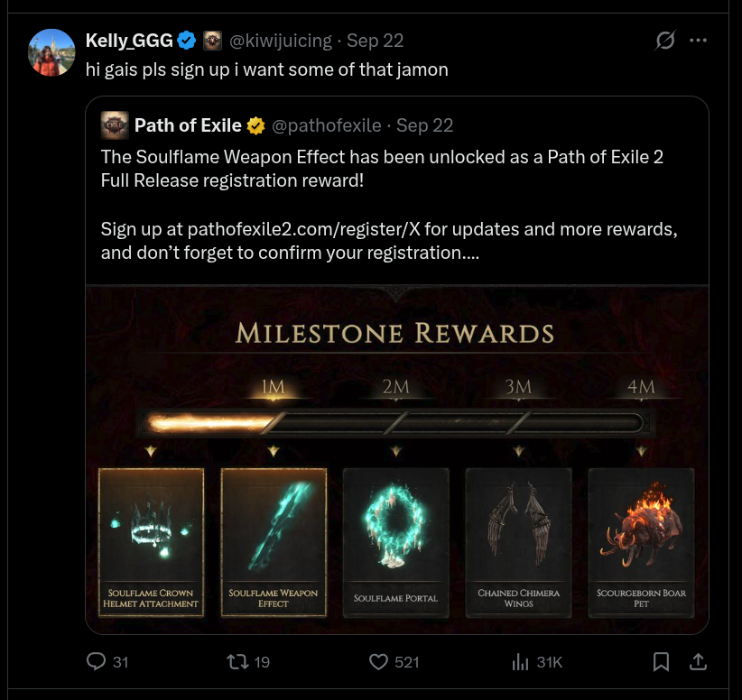Open the affiliate badge beside Kelly_GGG's name
Image resolution: width=742 pixels, height=700 pixels.
pos(212,41)
